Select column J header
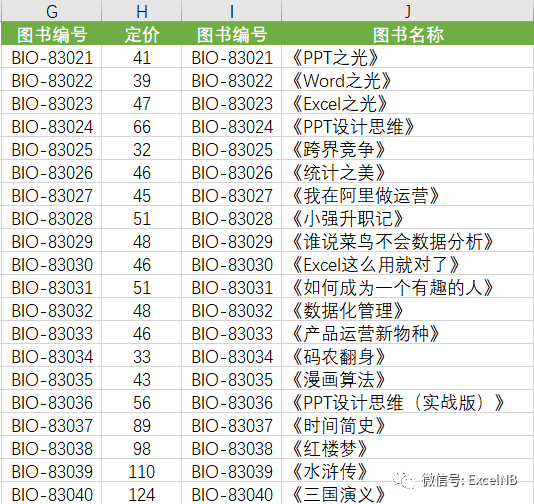 click(408, 11)
